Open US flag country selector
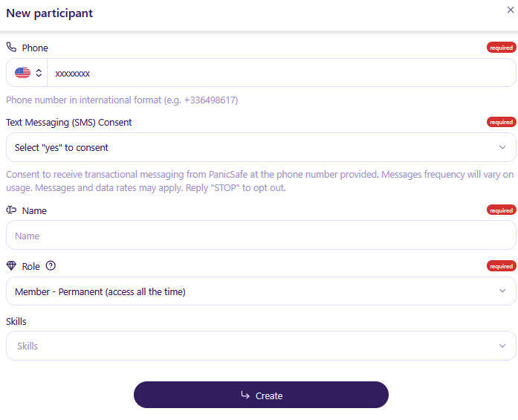 pyautogui.click(x=22, y=73)
